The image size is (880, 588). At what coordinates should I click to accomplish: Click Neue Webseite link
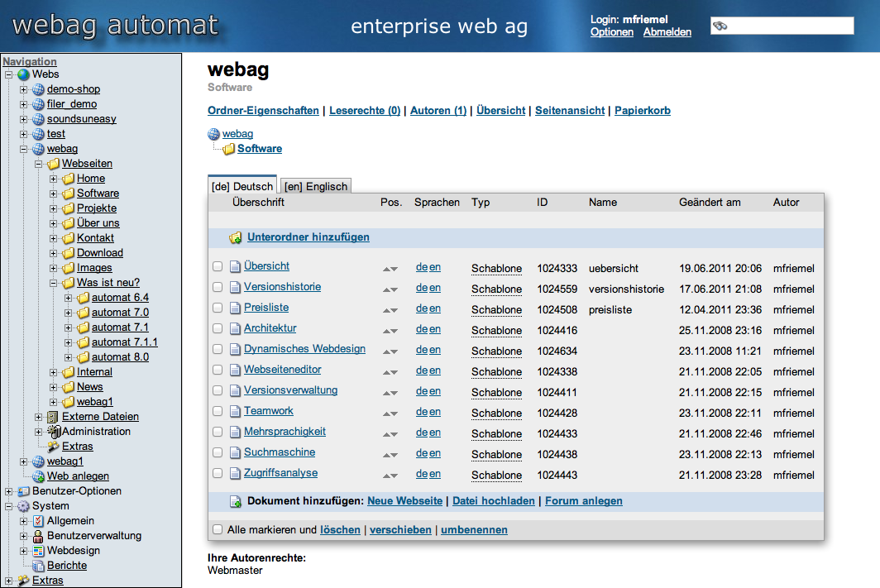(404, 501)
